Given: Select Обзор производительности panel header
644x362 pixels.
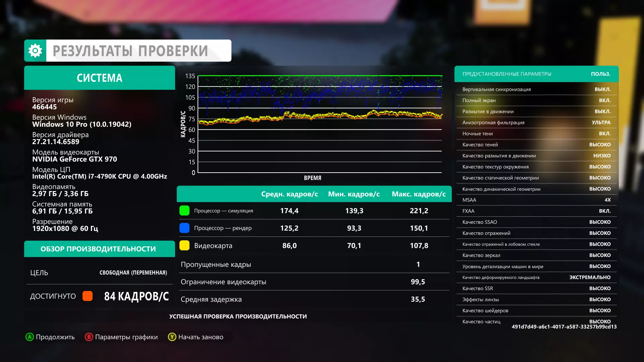Looking at the screenshot, I should coord(100,249).
